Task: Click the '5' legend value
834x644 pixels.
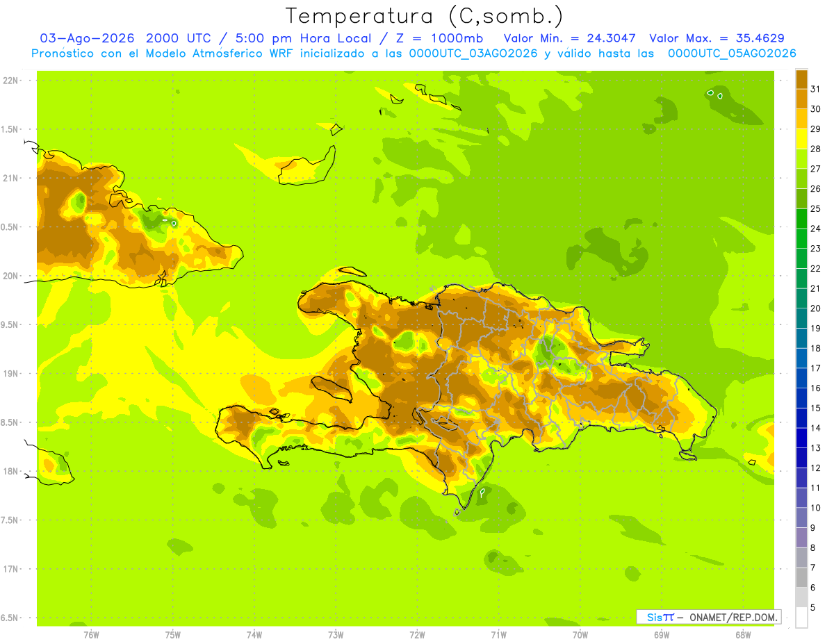Action: [x=813, y=607]
